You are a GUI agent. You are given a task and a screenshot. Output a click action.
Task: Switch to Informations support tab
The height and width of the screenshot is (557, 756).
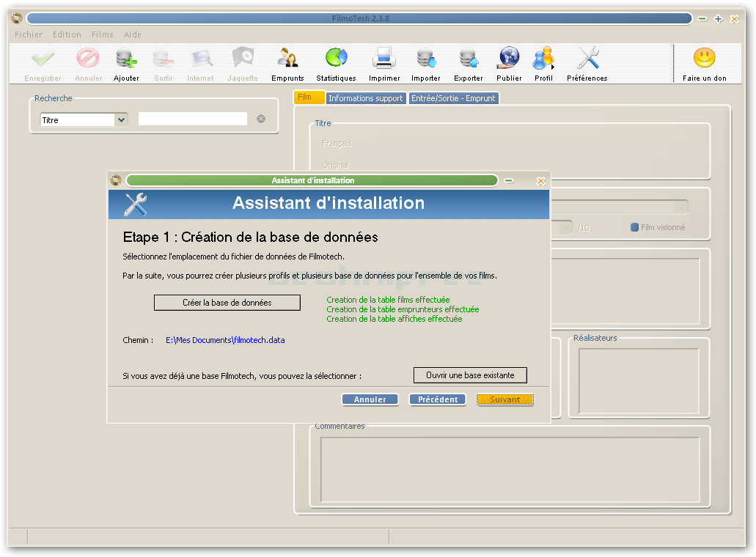pyautogui.click(x=365, y=98)
